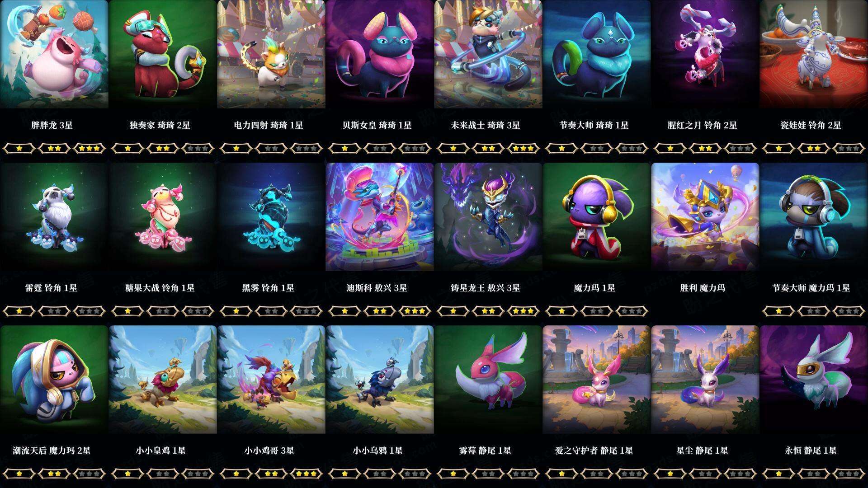Select two-star badge under 潮流天后 魔力玛
Screen dimensions: 868x488
(x=54, y=474)
